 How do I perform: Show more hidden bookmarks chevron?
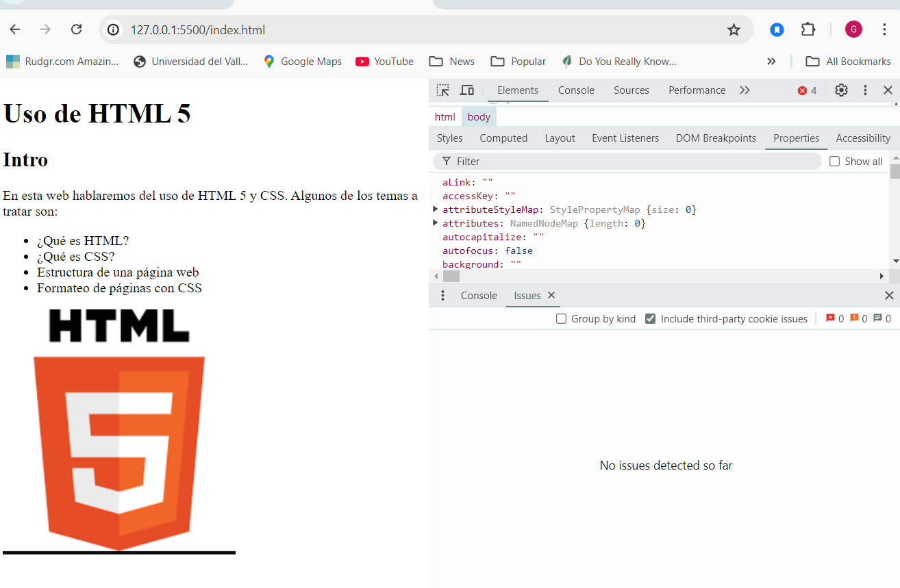tap(771, 62)
